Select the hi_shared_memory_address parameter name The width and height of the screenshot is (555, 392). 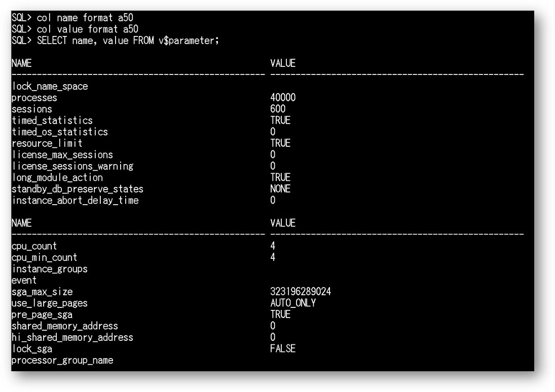(x=72, y=337)
